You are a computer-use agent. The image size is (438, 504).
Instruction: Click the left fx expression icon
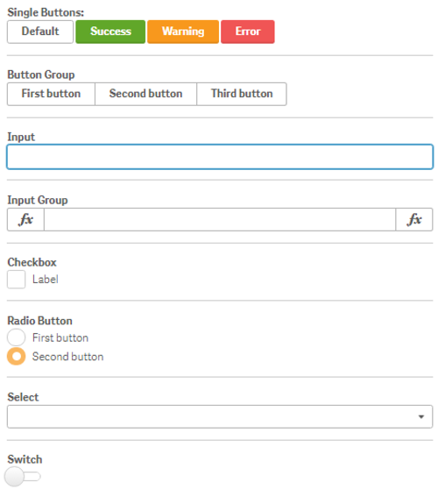coord(25,219)
